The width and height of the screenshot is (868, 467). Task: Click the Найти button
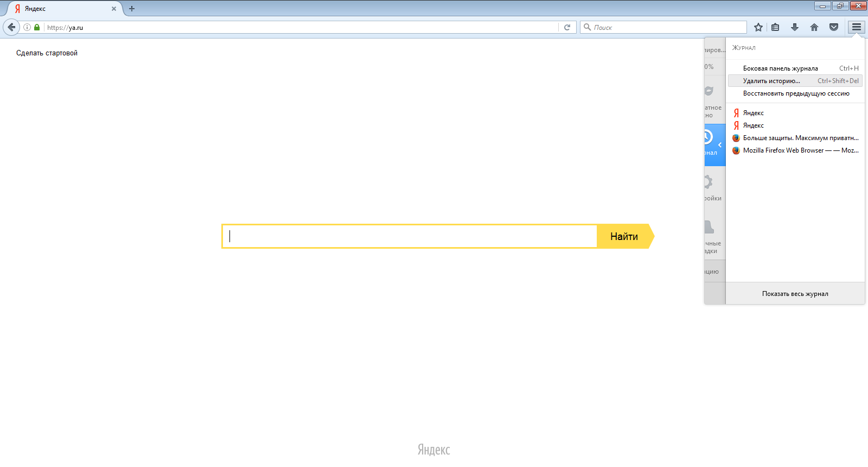point(624,236)
